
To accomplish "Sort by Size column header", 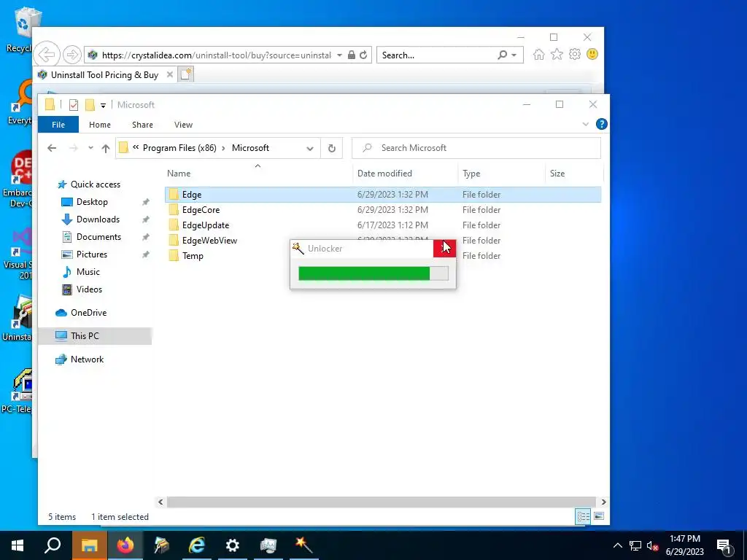I will click(573, 174).
